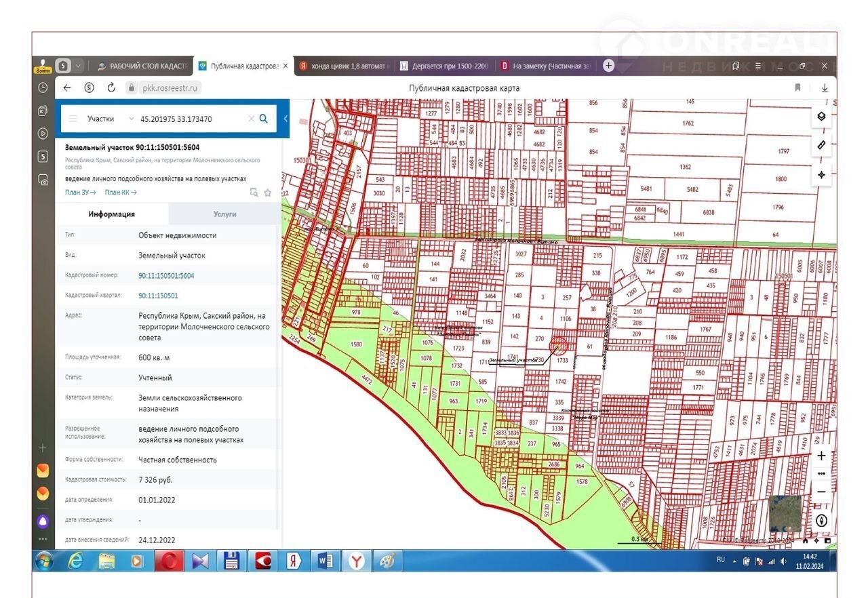Image resolution: width=868 pixels, height=598 pixels.
Task: Open hamburger menu in search bar
Action: click(73, 119)
